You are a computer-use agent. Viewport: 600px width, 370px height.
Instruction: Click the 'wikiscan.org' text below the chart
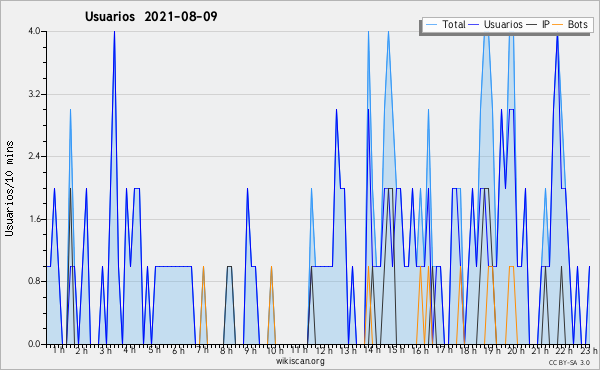(x=300, y=361)
